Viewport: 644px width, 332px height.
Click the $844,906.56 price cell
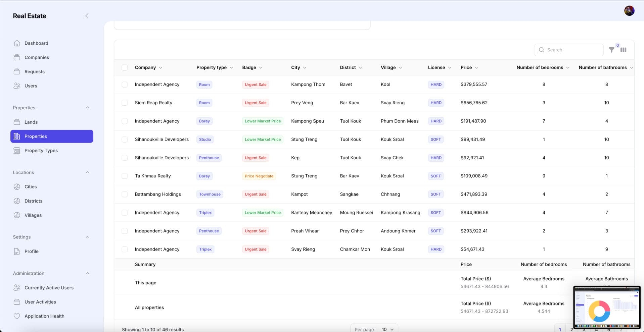[474, 213]
